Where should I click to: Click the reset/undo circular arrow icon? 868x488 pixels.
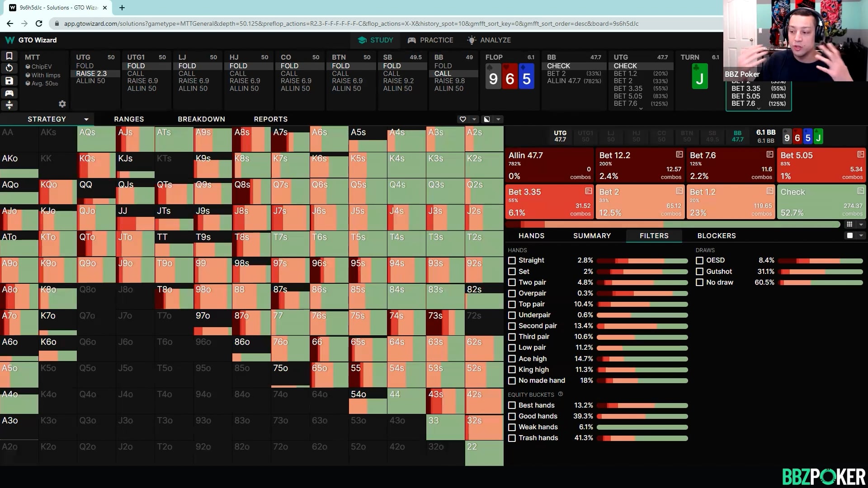tap(9, 68)
